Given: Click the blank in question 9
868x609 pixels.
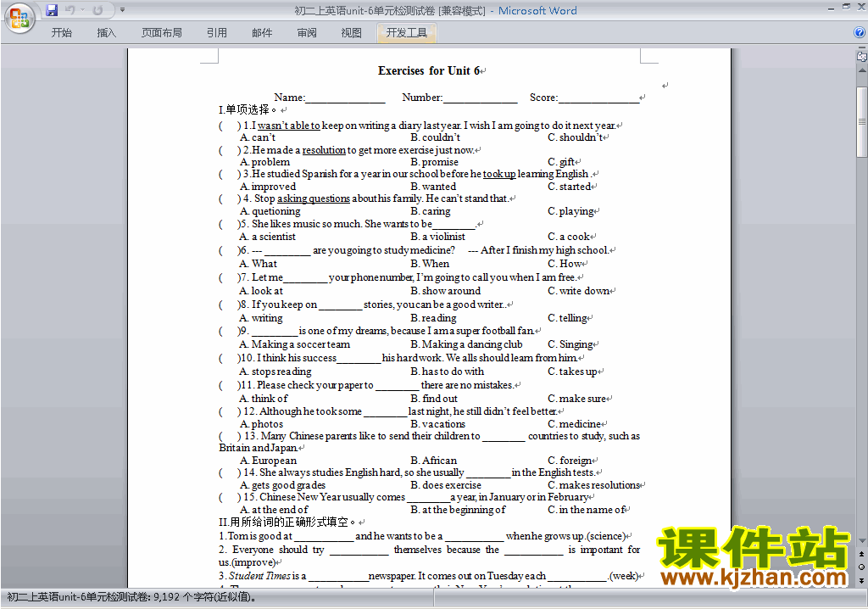Looking at the screenshot, I should coord(275,332).
